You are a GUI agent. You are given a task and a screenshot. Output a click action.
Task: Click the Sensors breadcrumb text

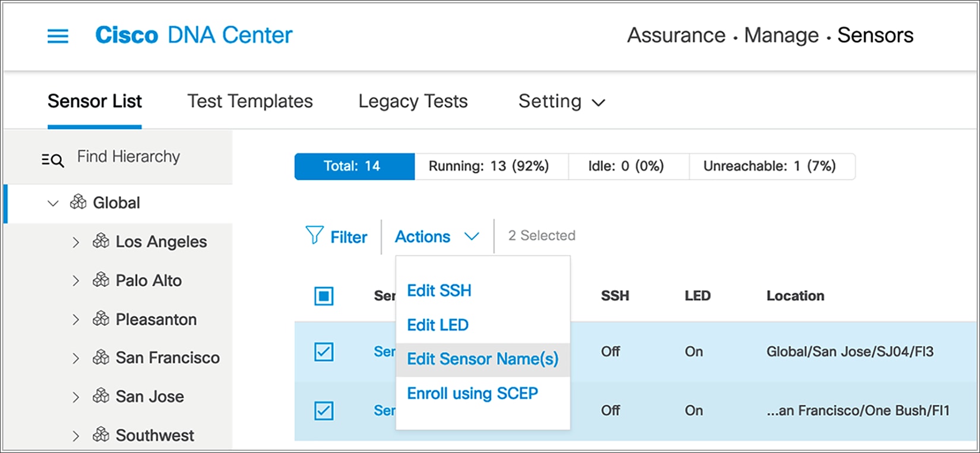point(875,36)
